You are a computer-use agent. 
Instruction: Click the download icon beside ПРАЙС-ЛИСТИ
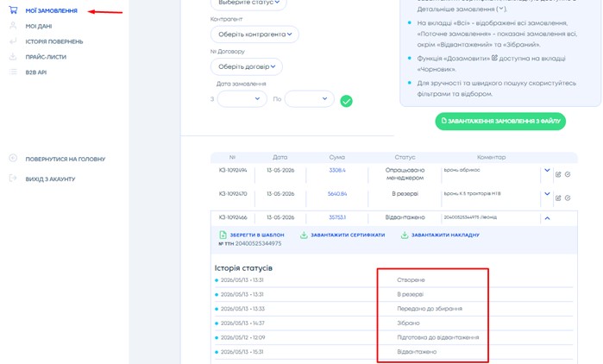tap(13, 57)
